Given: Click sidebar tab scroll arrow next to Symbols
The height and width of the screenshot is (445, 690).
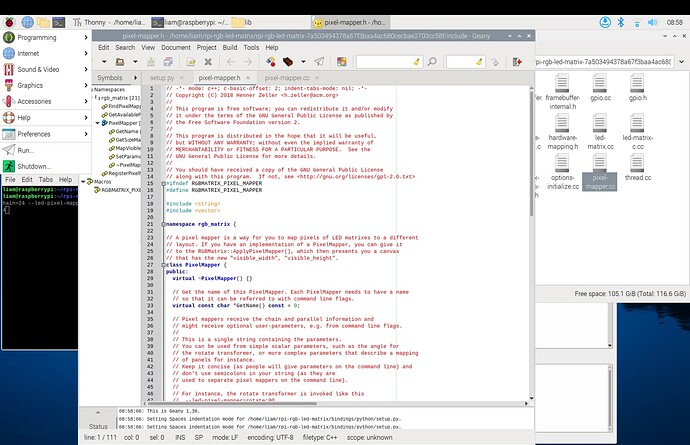Looking at the screenshot, I should click(135, 78).
